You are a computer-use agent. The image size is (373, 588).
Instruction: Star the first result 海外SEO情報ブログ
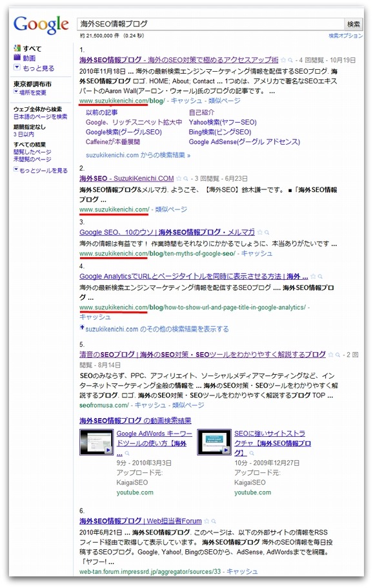tap(283, 60)
